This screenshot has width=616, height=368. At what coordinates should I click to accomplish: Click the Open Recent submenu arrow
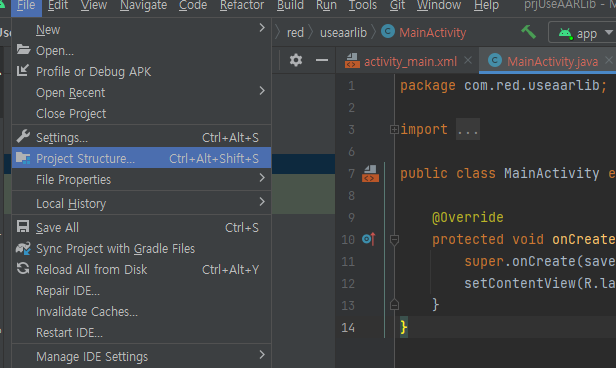(262, 91)
